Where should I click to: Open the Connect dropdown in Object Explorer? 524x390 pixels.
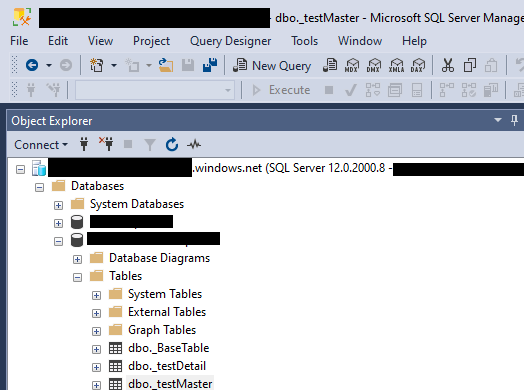click(x=41, y=145)
